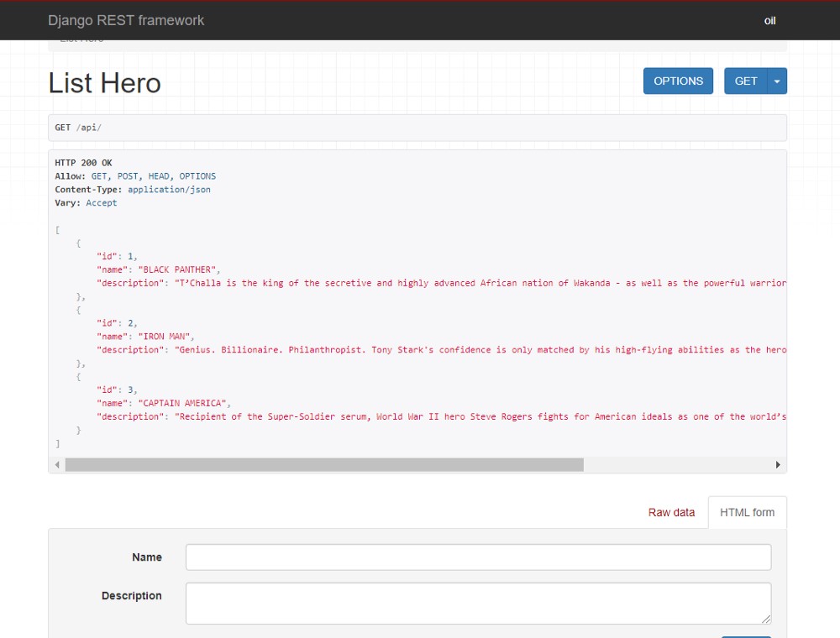Viewport: 840px width, 638px height.
Task: Click the Tony Stark description text line
Action: click(442, 350)
